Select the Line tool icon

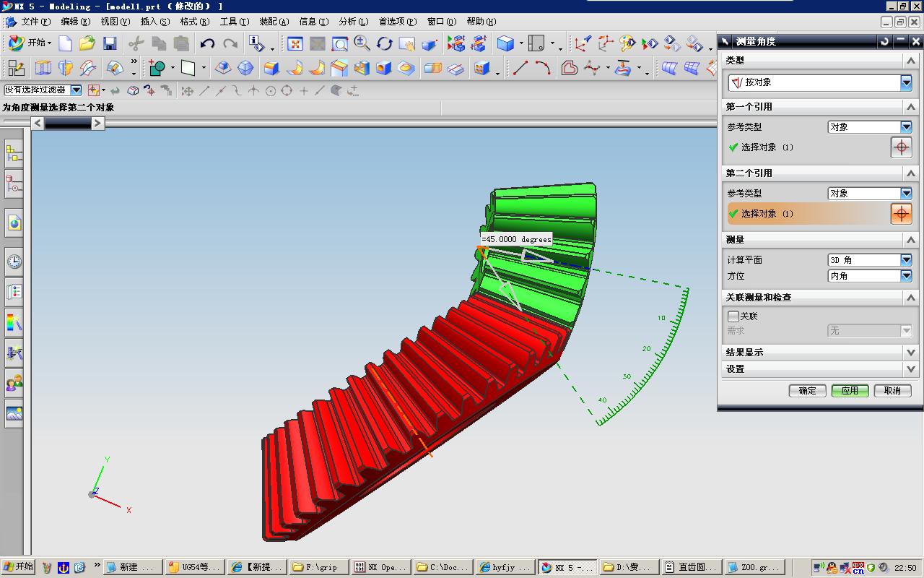[520, 69]
